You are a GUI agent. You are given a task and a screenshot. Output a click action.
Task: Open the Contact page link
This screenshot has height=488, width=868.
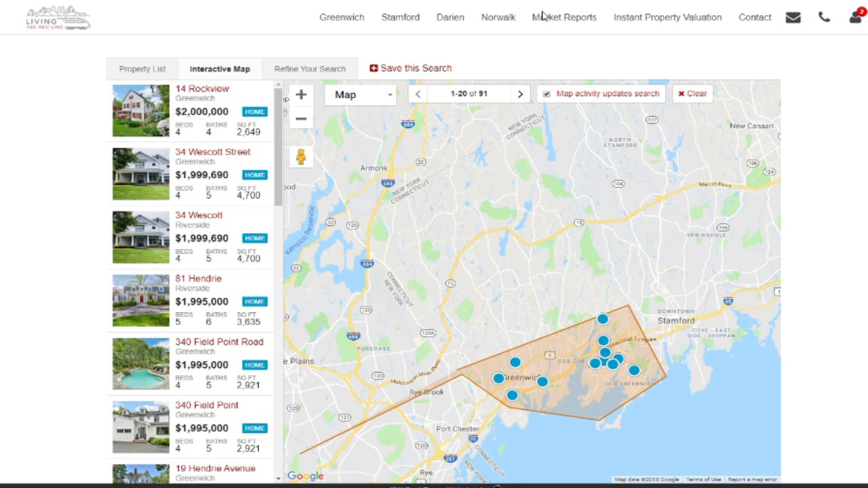pyautogui.click(x=755, y=18)
